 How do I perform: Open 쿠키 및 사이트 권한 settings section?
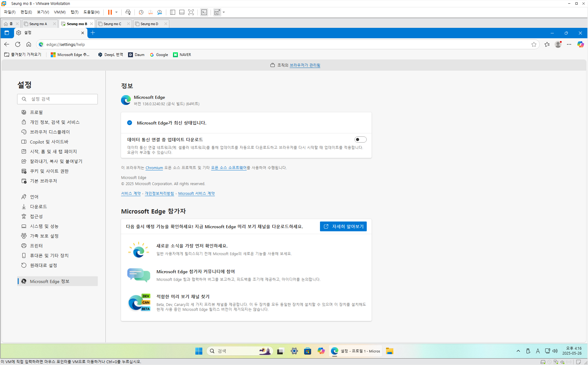point(49,171)
